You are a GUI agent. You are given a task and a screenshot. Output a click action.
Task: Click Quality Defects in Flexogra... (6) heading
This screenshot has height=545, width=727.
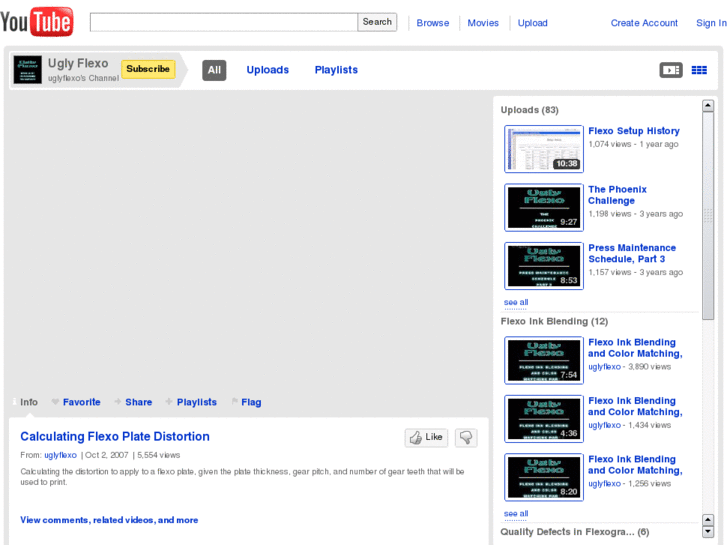coord(575,532)
